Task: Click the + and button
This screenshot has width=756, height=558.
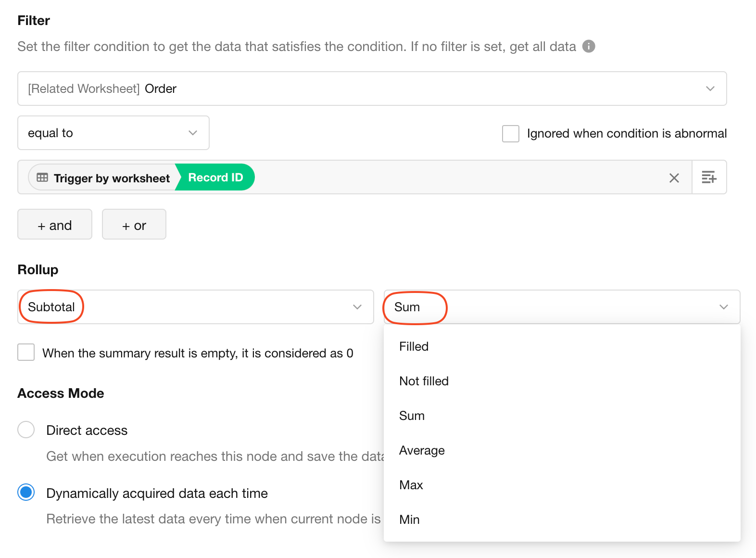Action: [55, 224]
